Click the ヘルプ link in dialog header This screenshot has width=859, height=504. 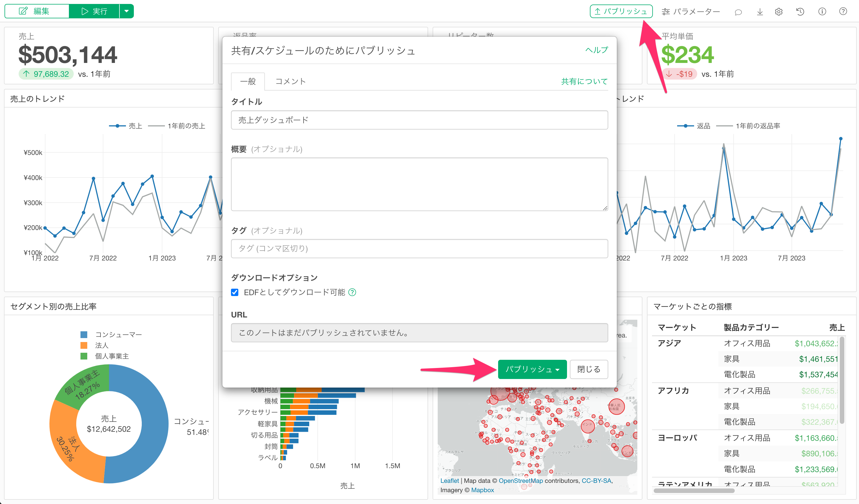tap(596, 50)
